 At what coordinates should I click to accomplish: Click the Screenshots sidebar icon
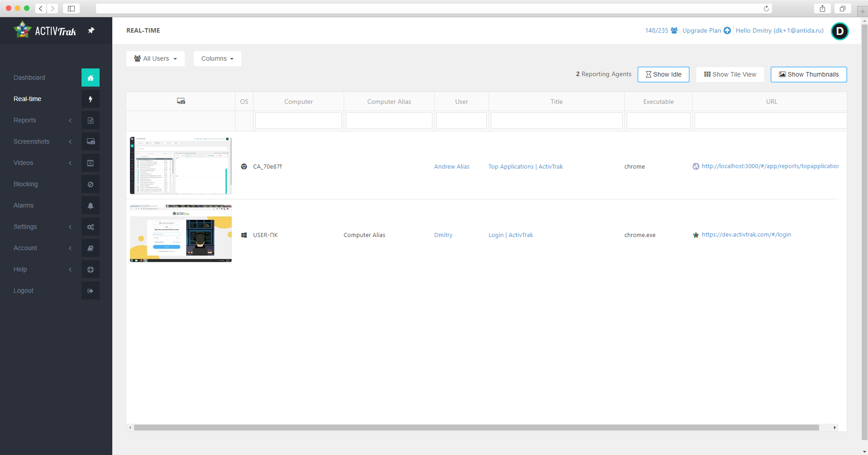point(91,141)
